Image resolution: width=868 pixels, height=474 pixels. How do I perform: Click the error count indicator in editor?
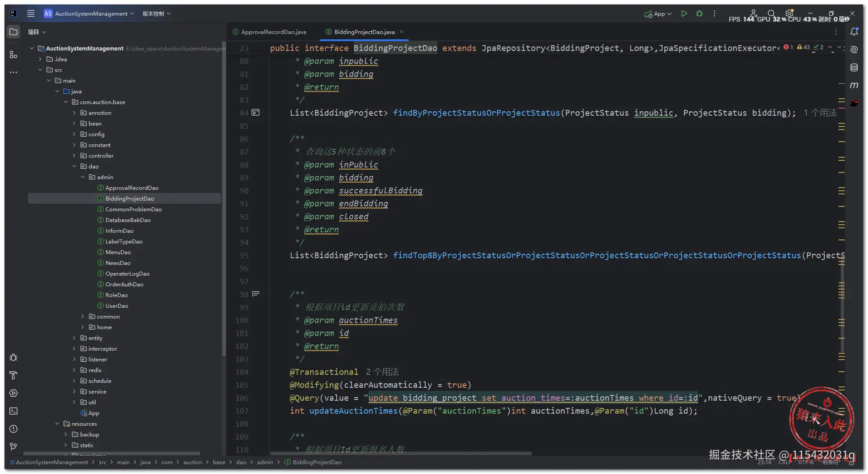pyautogui.click(x=788, y=47)
